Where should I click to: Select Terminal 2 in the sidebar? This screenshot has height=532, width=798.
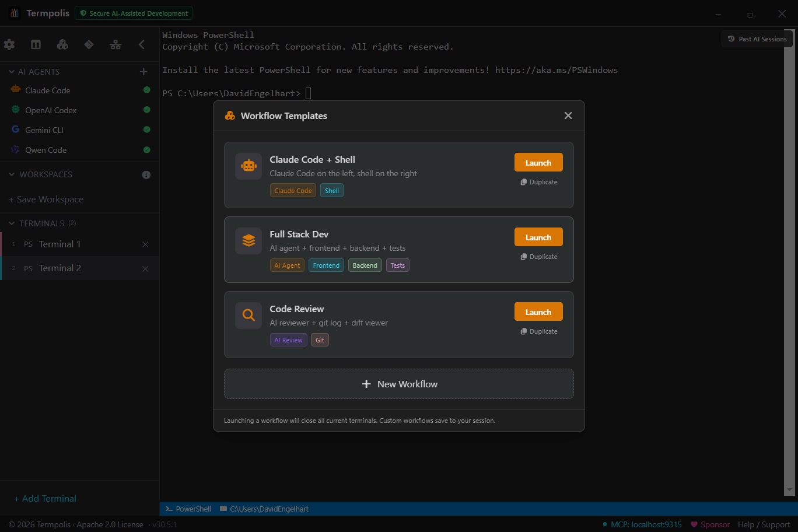tap(79, 268)
